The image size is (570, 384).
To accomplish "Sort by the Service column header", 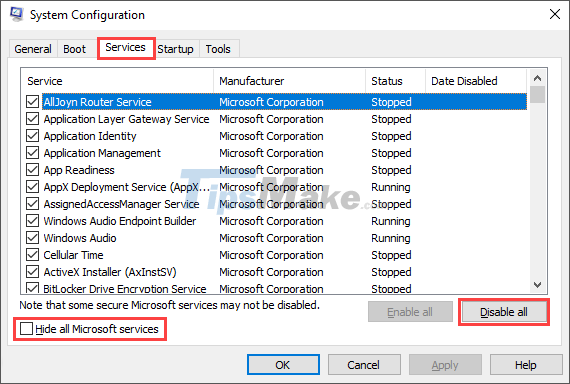I will tap(118, 81).
